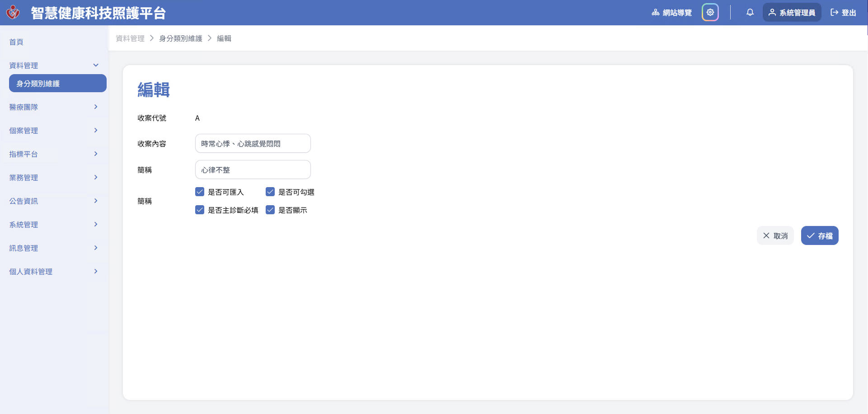
Task: Click the notification bell icon
Action: tap(750, 13)
